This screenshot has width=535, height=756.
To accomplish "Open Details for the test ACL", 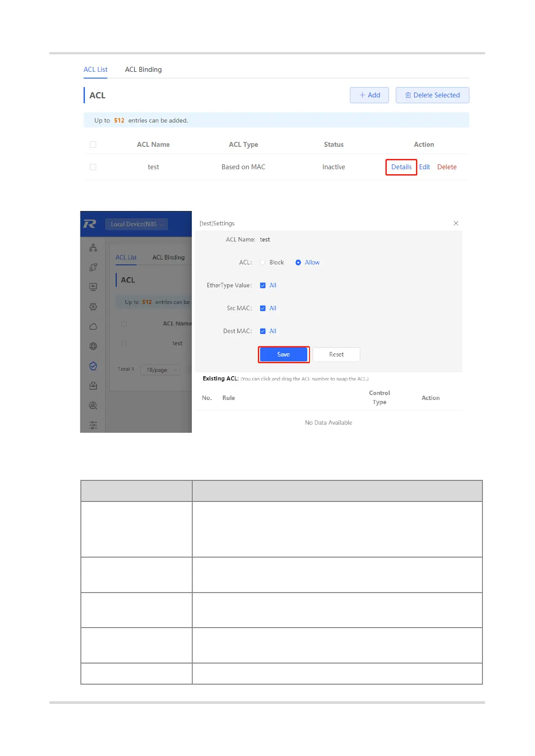I will pyautogui.click(x=402, y=167).
